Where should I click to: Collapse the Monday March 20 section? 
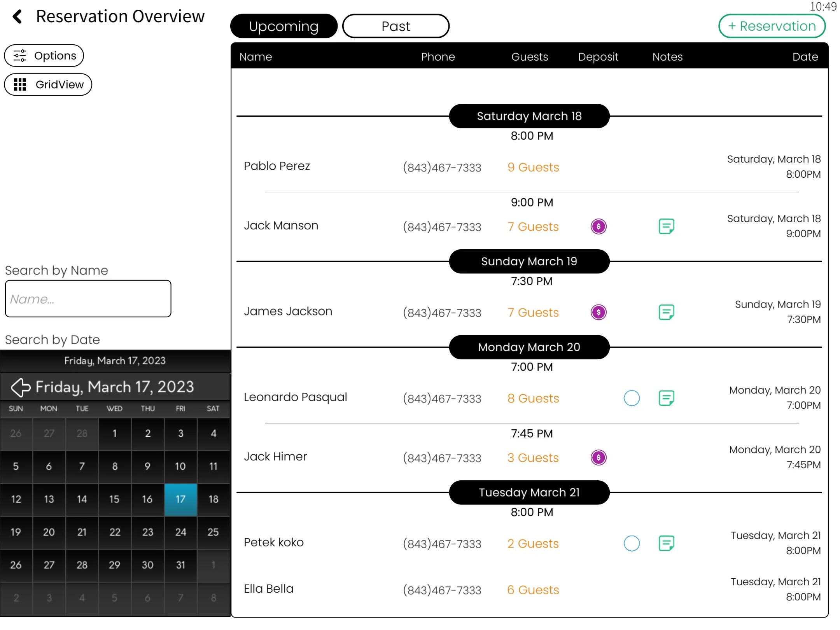[x=529, y=347]
